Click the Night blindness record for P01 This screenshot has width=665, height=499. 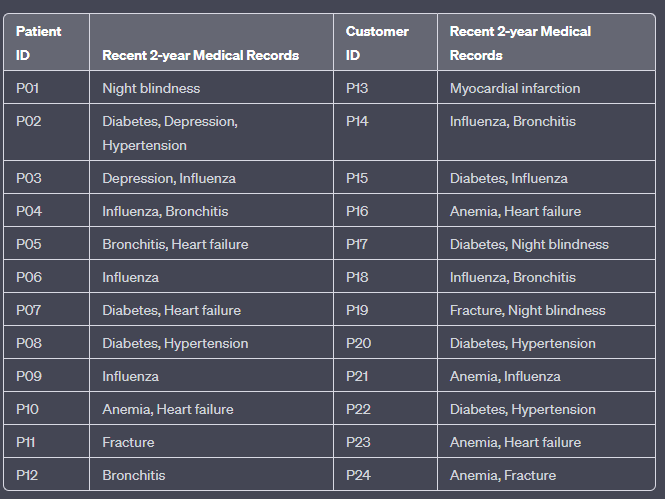point(211,88)
